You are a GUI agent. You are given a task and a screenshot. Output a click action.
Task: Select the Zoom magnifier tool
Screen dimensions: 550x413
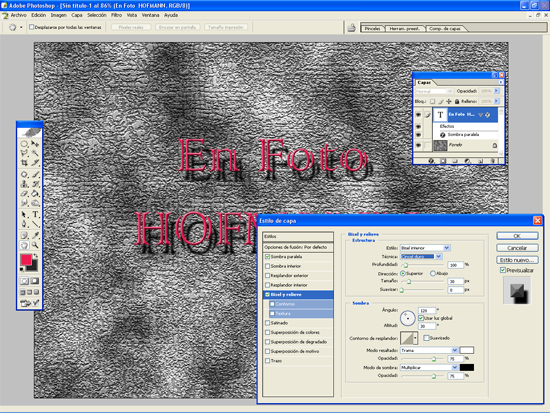[x=35, y=245]
